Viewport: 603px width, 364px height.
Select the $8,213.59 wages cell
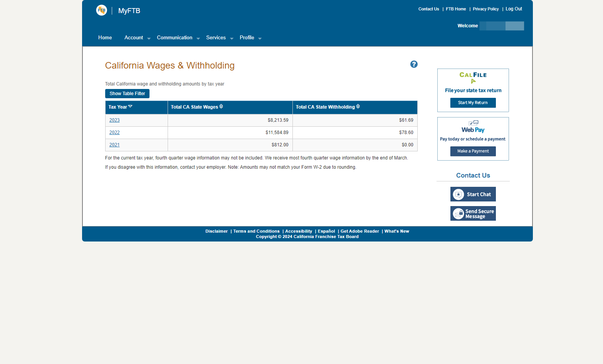click(230, 120)
